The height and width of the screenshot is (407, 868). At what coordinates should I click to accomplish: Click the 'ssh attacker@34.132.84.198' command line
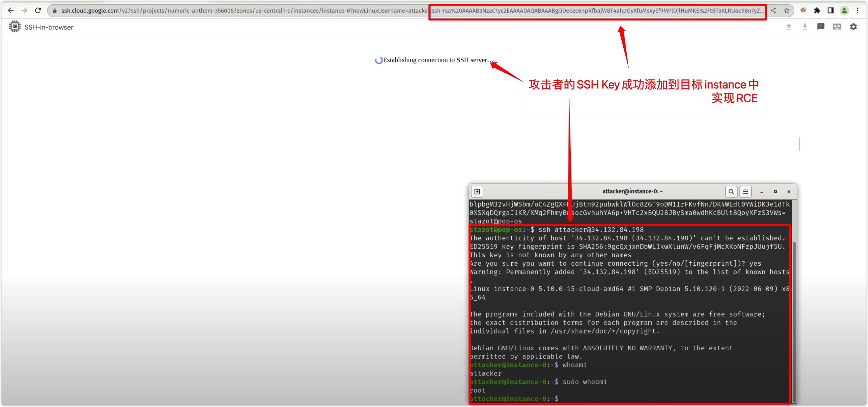click(x=557, y=230)
